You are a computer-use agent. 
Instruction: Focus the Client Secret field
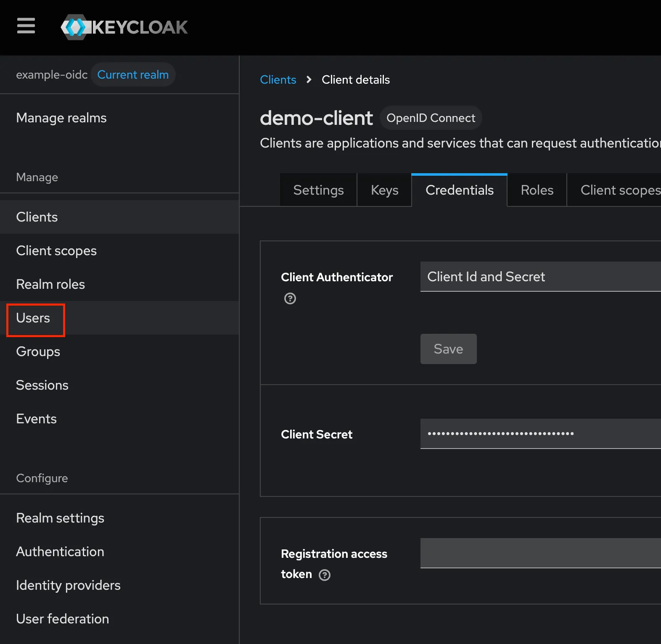pyautogui.click(x=540, y=433)
